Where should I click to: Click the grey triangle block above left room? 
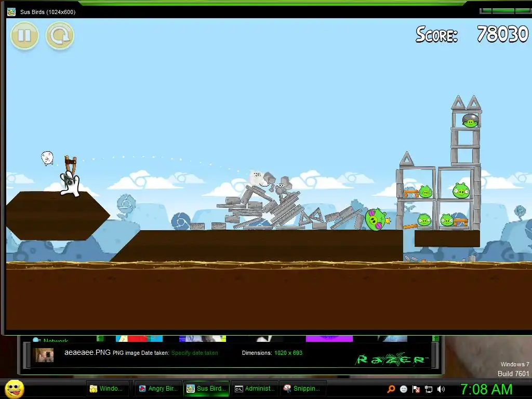[x=406, y=158]
